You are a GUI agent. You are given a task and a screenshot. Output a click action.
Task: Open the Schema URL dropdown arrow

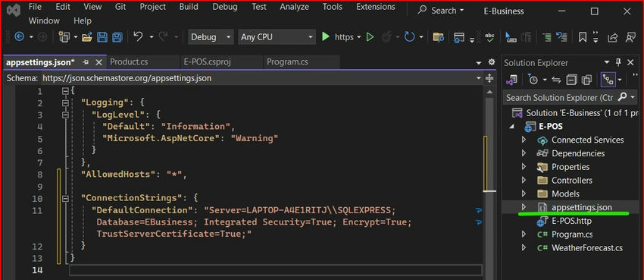pyautogui.click(x=479, y=77)
